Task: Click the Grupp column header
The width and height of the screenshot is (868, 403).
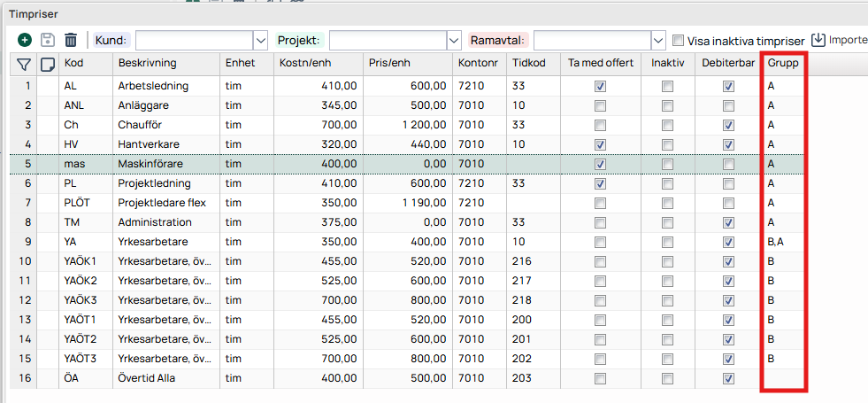Action: pyautogui.click(x=783, y=64)
